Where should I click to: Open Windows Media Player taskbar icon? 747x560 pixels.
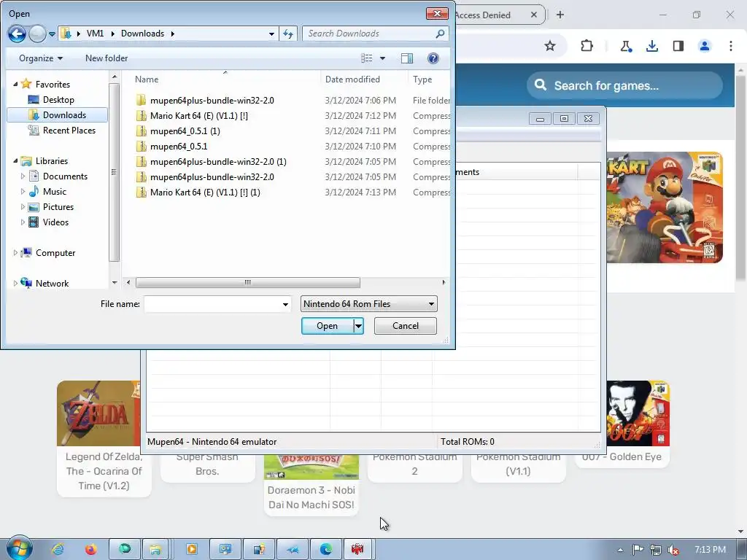[192, 549]
